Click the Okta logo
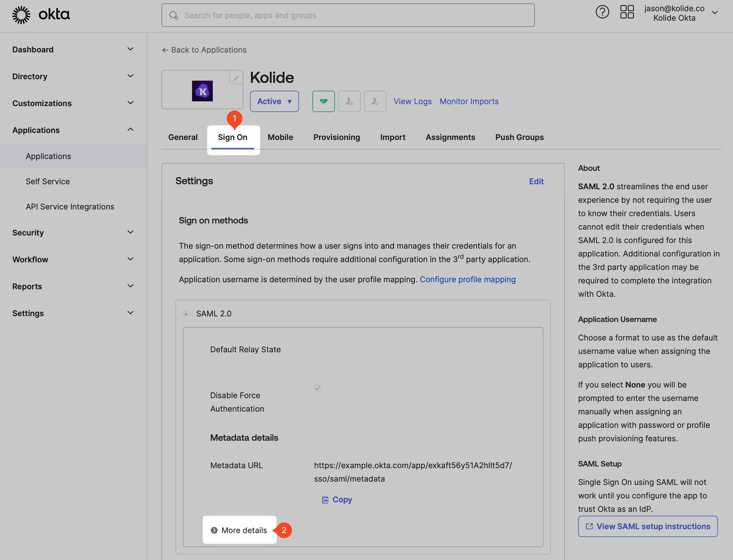Screen dimensions: 733x560 [x=41, y=15]
